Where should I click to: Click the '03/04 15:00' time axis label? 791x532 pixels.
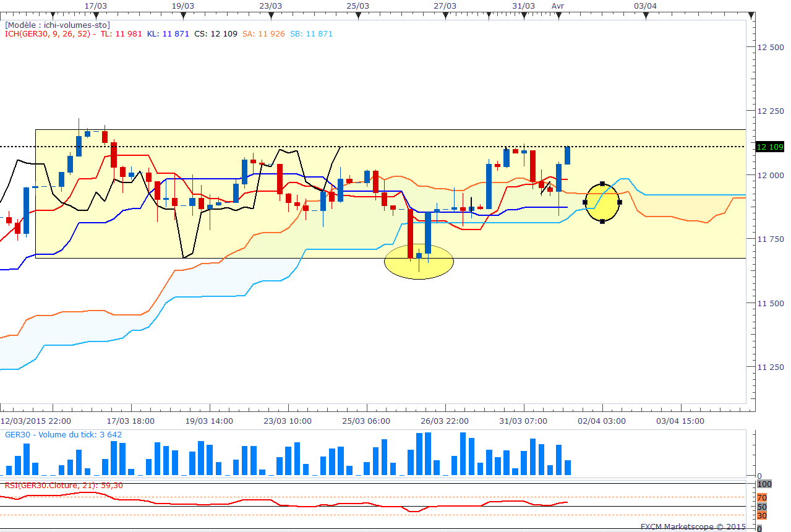tap(681, 421)
